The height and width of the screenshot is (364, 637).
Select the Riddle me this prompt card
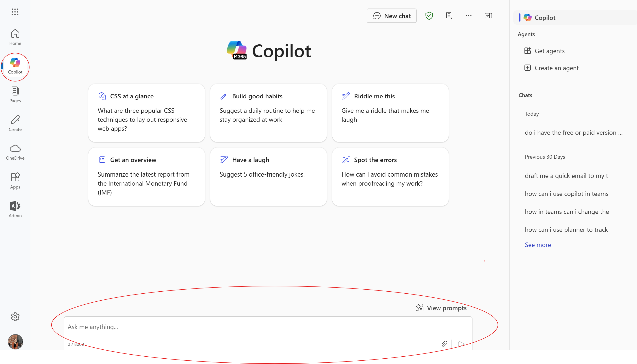pos(390,113)
